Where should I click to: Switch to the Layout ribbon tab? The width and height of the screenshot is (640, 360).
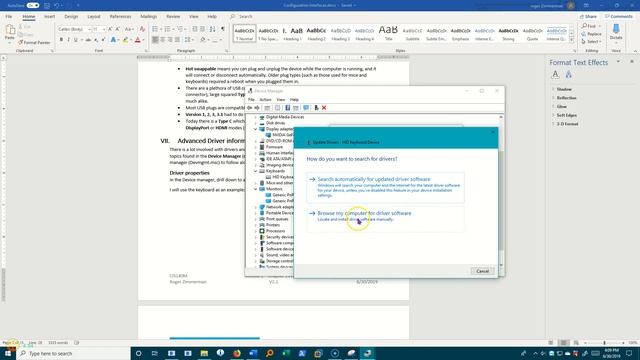click(x=94, y=16)
